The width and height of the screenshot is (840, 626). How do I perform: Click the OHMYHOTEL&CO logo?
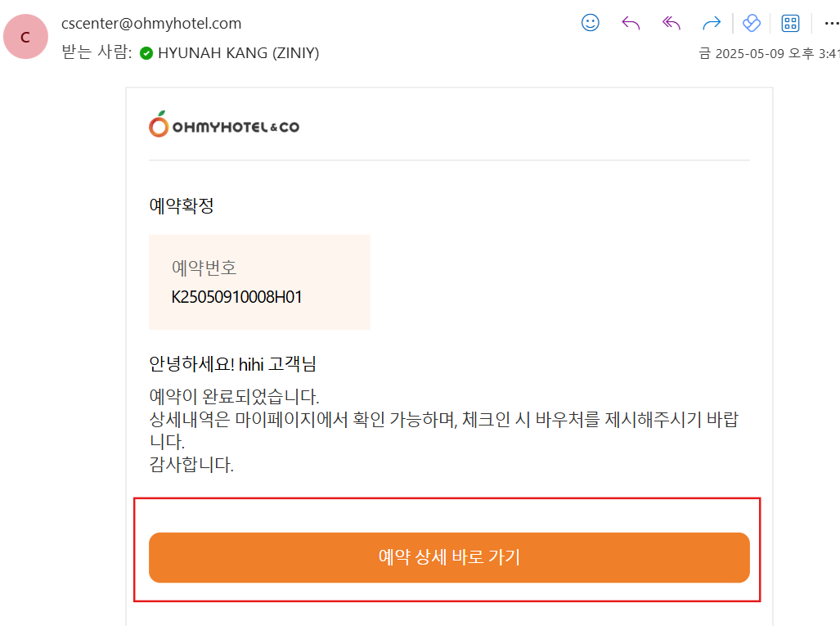224,125
